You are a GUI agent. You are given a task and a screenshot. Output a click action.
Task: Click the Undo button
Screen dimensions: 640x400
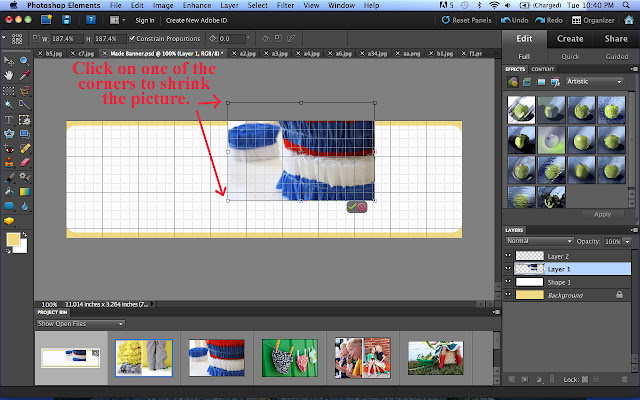click(x=516, y=20)
